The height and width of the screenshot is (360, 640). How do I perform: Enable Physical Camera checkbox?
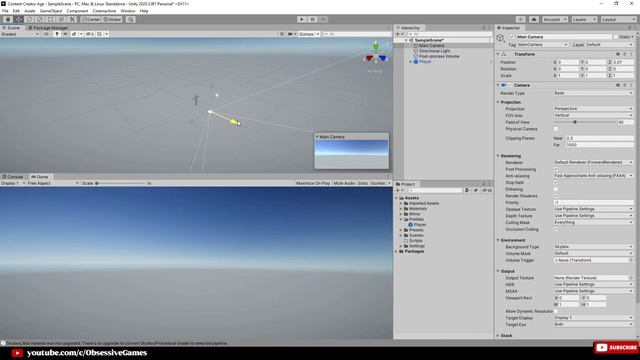556,129
